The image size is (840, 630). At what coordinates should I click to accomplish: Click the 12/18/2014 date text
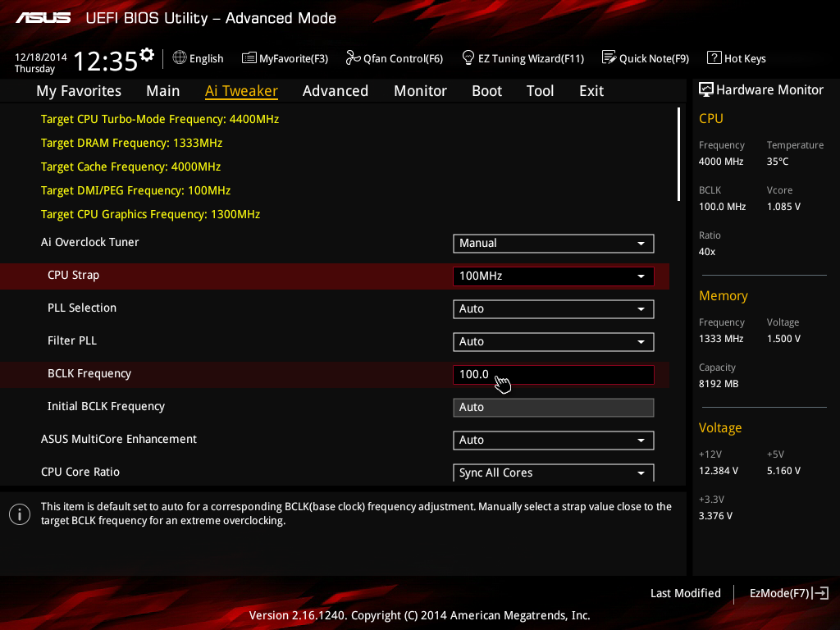[41, 57]
